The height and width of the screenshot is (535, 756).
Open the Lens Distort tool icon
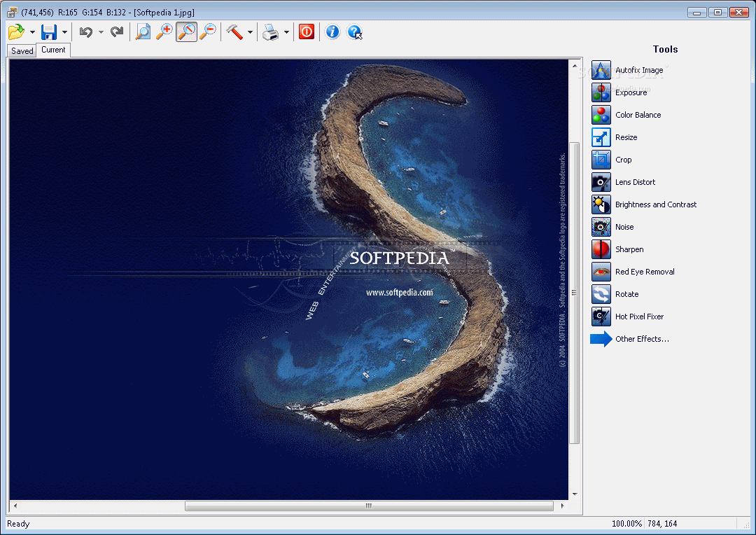pos(601,182)
